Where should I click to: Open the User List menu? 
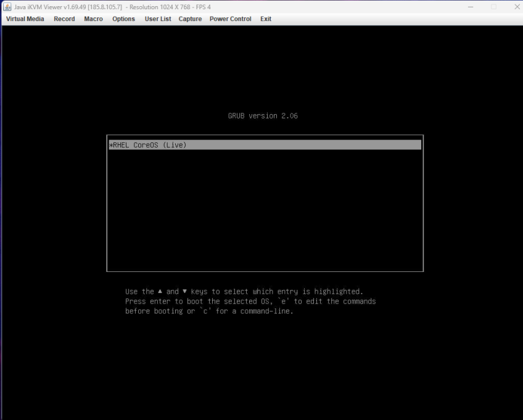(158, 19)
